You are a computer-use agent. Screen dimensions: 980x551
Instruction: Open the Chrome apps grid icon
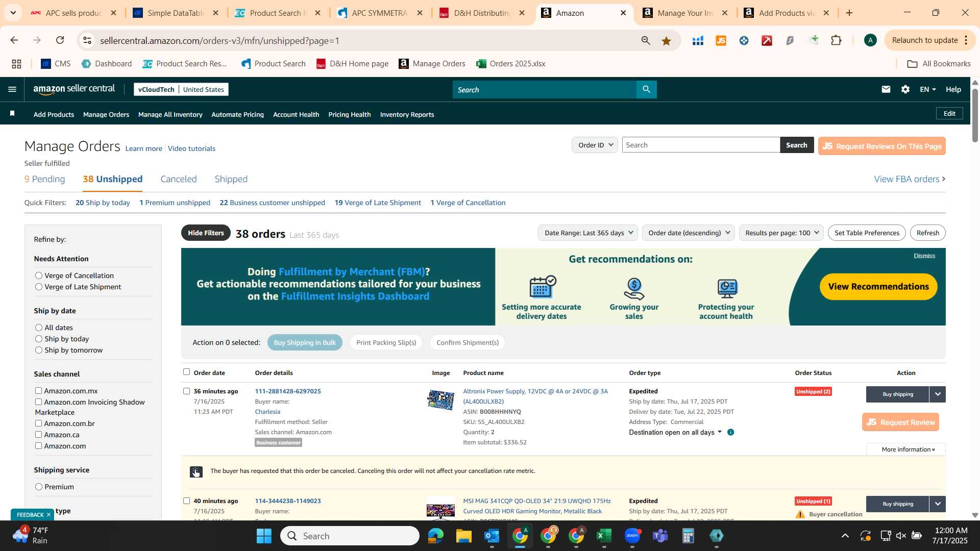(16, 64)
